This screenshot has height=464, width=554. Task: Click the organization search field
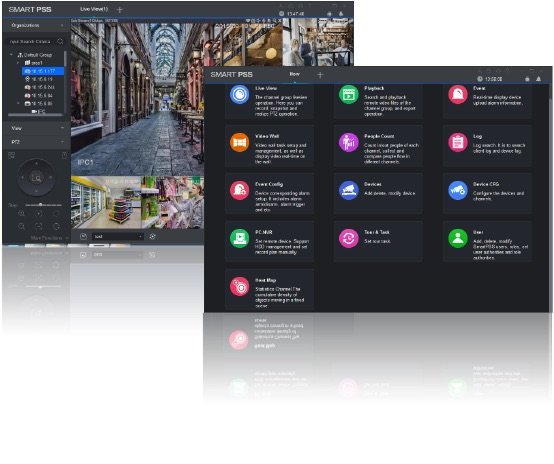pyautogui.click(x=35, y=42)
